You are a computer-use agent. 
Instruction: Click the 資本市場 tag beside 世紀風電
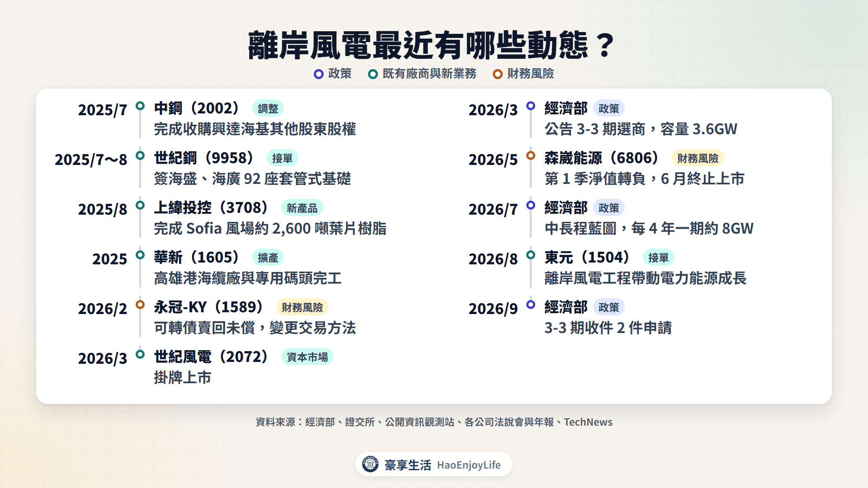[x=307, y=357]
